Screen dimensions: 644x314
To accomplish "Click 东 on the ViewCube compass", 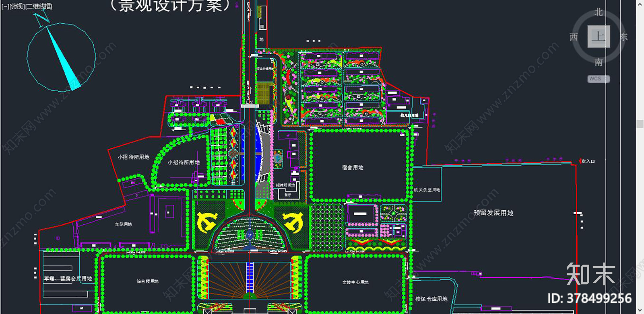I will point(623,37).
